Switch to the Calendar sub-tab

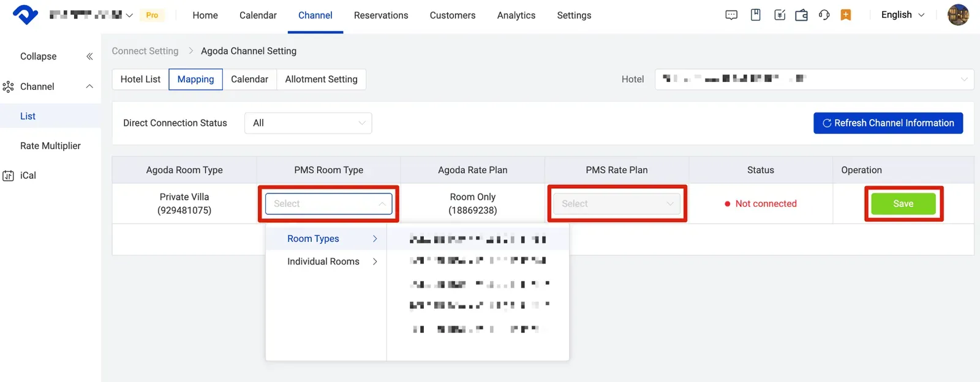[x=249, y=79]
